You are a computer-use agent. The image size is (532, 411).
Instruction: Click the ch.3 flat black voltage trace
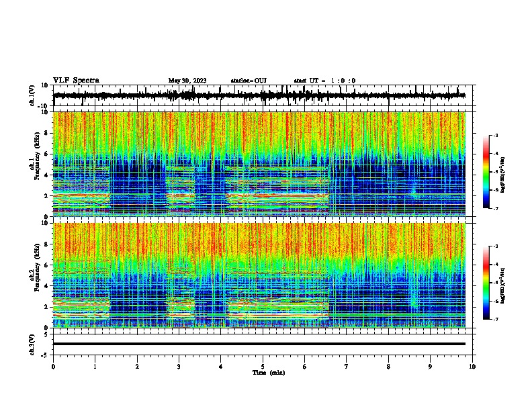click(259, 344)
